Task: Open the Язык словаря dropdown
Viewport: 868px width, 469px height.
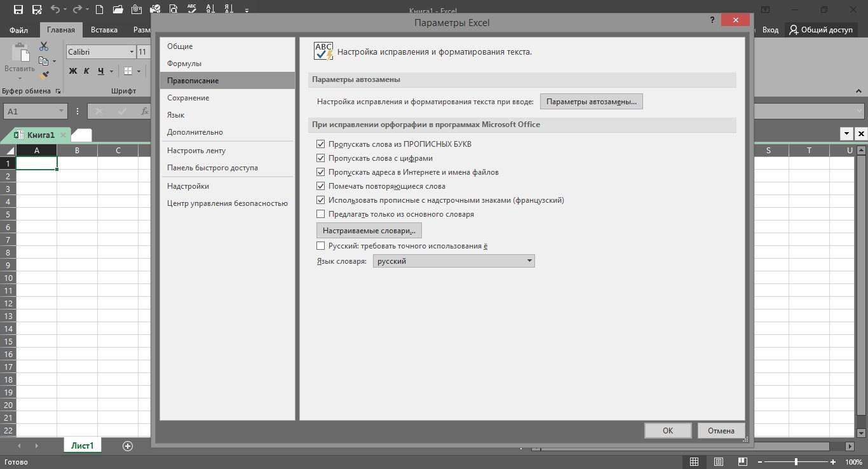Action: click(x=454, y=261)
